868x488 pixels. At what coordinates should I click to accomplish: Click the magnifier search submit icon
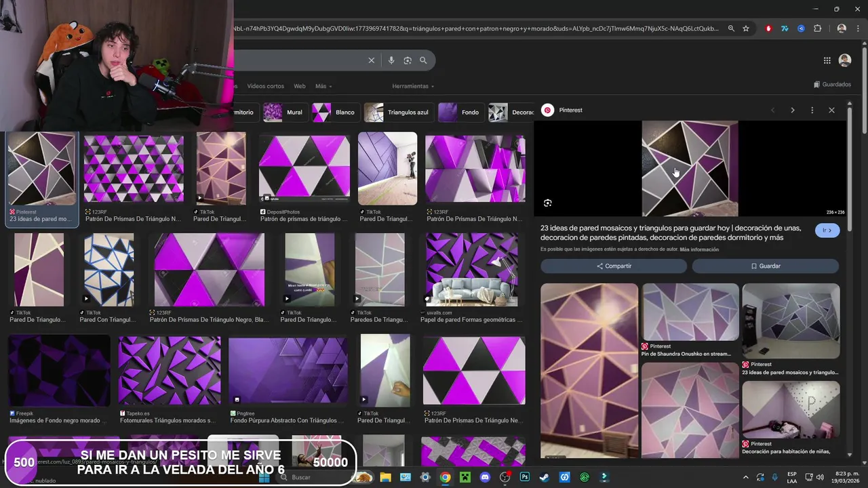click(423, 60)
